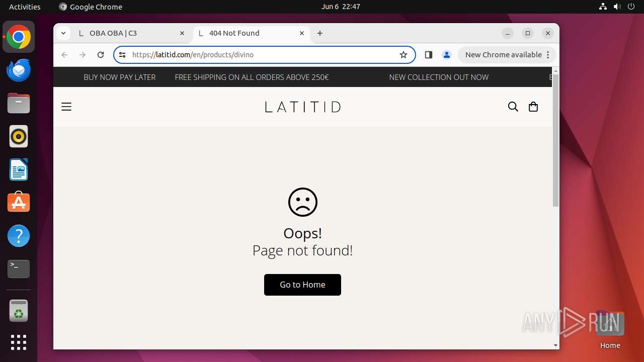Viewport: 644px width, 362px height.
Task: Open Trash from dock
Action: 19,311
